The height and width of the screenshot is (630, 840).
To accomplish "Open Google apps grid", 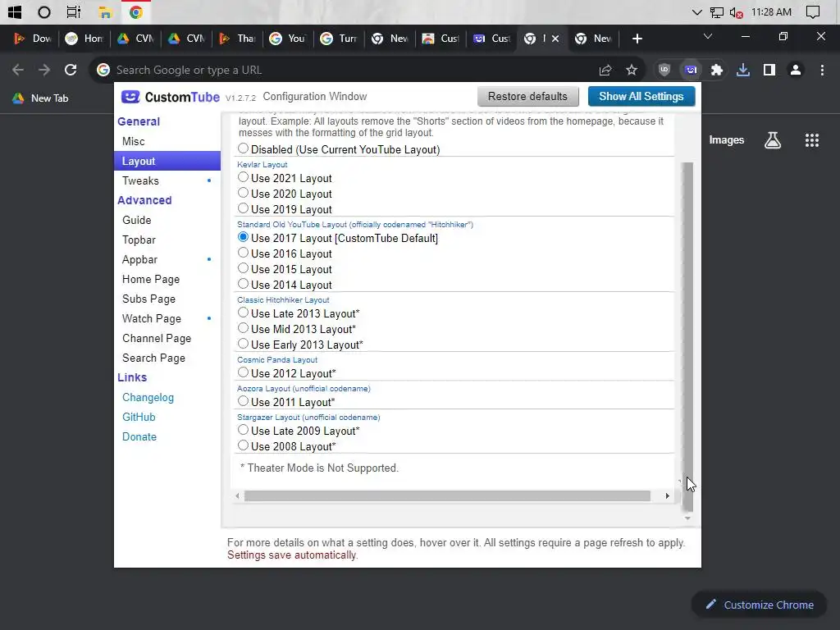I will (812, 140).
